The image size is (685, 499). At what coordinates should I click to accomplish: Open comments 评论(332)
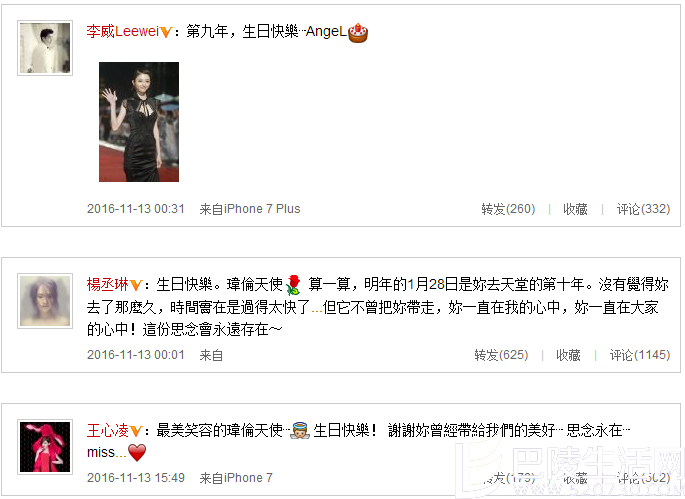coord(643,209)
